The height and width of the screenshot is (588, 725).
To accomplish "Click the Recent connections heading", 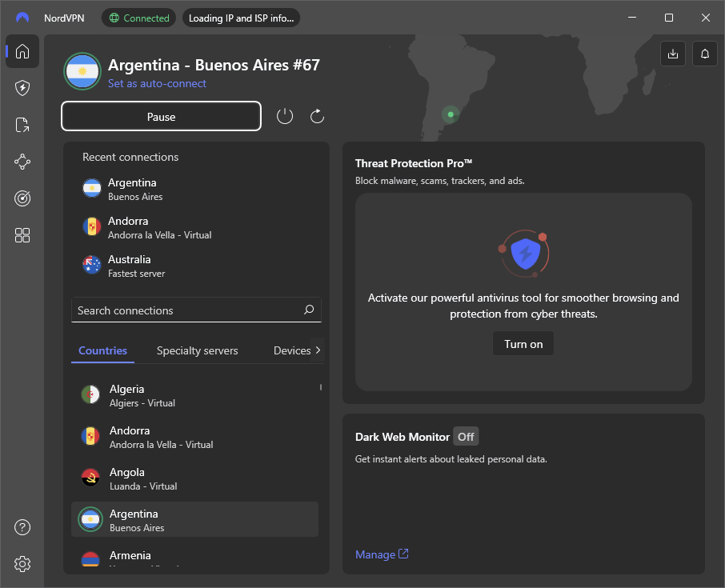I will pos(130,157).
